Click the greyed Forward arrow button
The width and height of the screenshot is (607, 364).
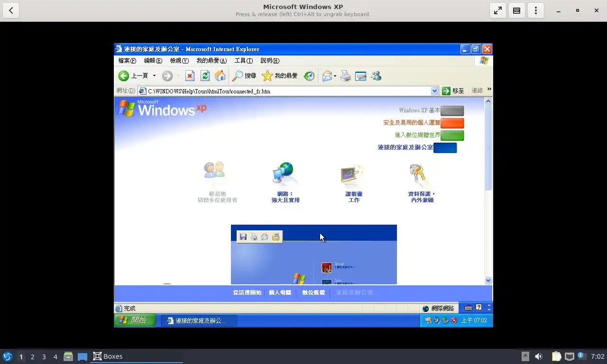[167, 76]
